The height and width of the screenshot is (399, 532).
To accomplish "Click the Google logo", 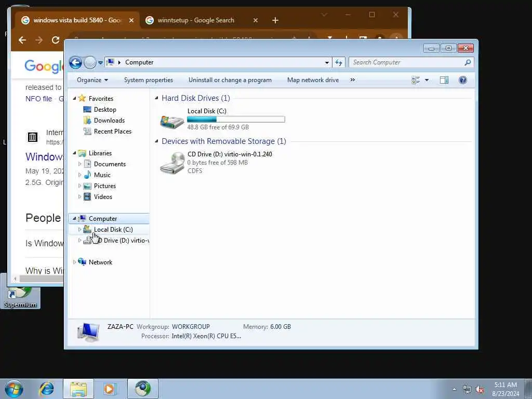I will pyautogui.click(x=44, y=66).
